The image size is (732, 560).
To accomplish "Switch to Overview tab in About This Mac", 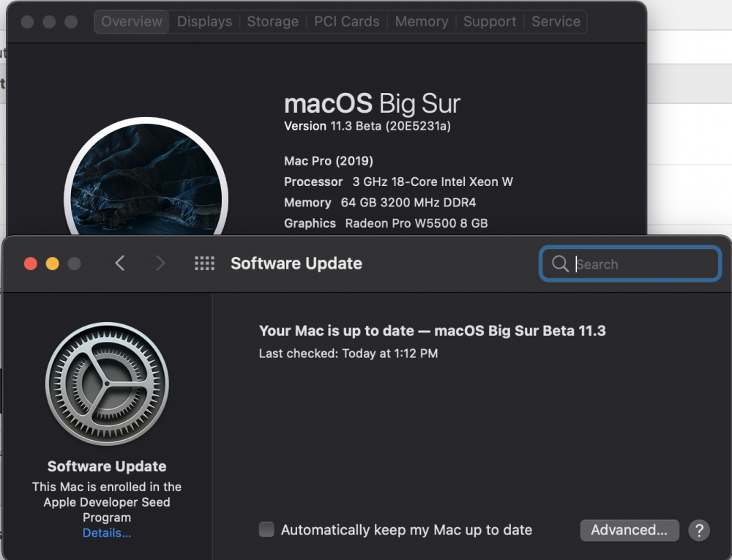I will coord(132,21).
